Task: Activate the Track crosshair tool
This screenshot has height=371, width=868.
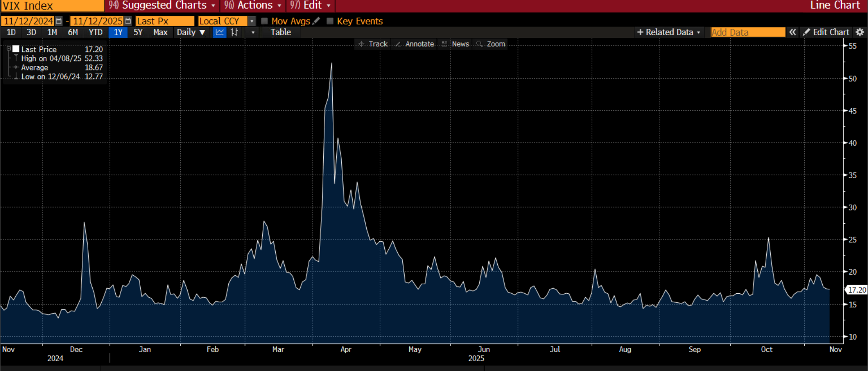Action: tap(373, 44)
